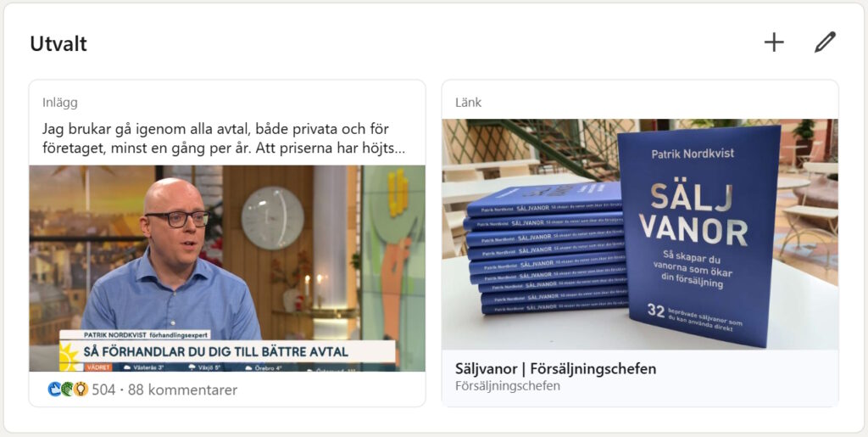Click the Inlägg label on first card
This screenshot has width=868, height=437.
[60, 103]
